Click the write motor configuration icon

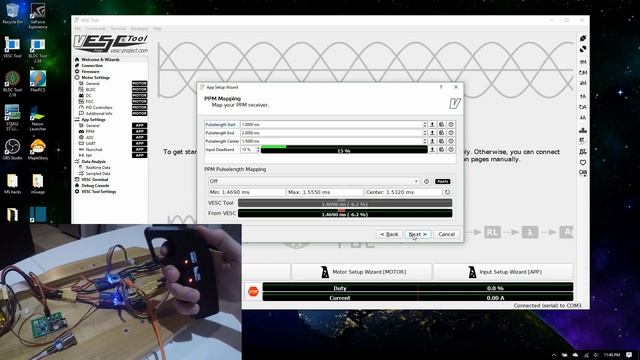583,83
